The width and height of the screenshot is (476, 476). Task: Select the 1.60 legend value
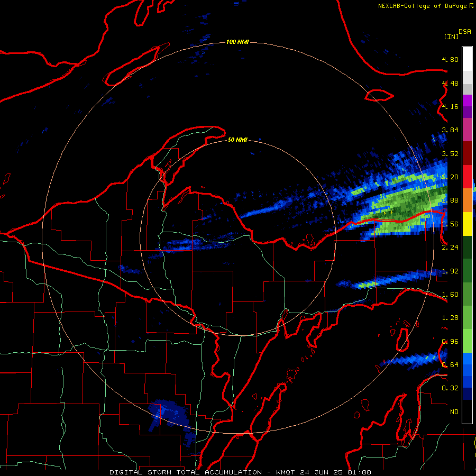450,295
